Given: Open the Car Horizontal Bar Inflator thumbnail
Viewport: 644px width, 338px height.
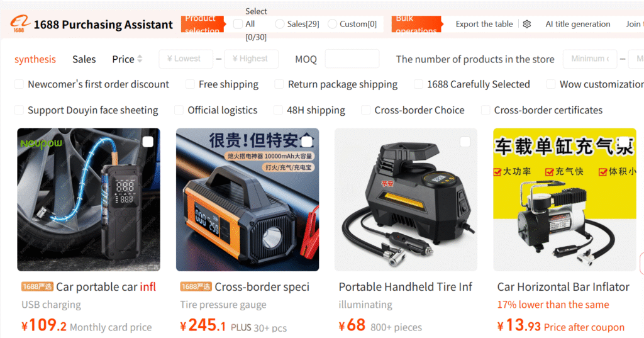Looking at the screenshot, I should 564,200.
